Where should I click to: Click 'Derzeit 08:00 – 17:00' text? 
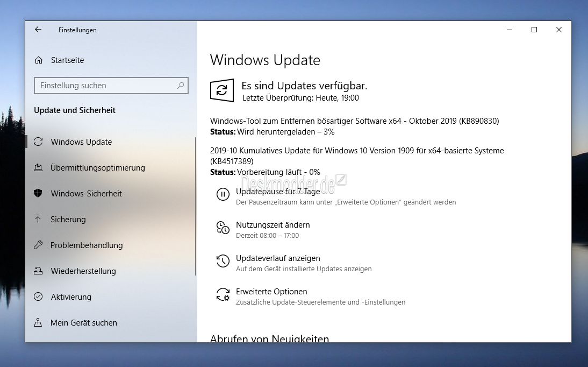[267, 236]
